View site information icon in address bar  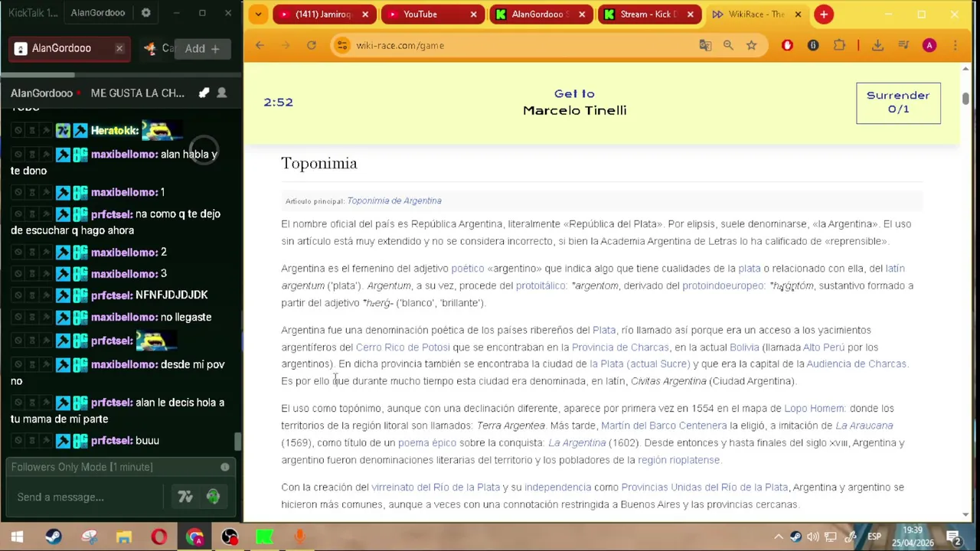pyautogui.click(x=342, y=45)
